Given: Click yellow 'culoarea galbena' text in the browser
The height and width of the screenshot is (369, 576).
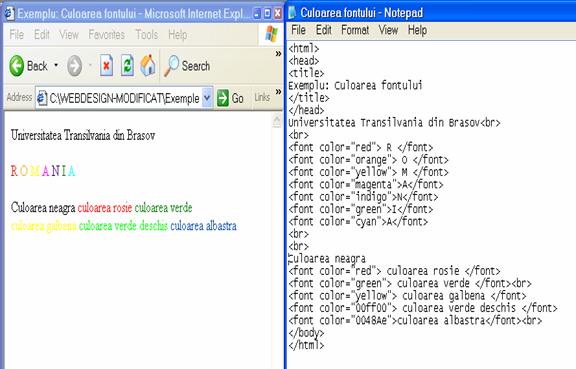Looking at the screenshot, I should 44,226.
